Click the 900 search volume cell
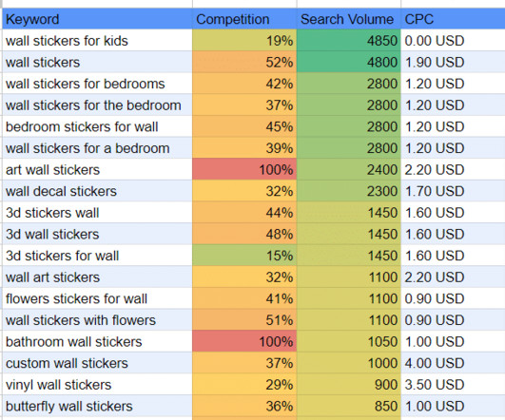The height and width of the screenshot is (420, 505). (348, 385)
